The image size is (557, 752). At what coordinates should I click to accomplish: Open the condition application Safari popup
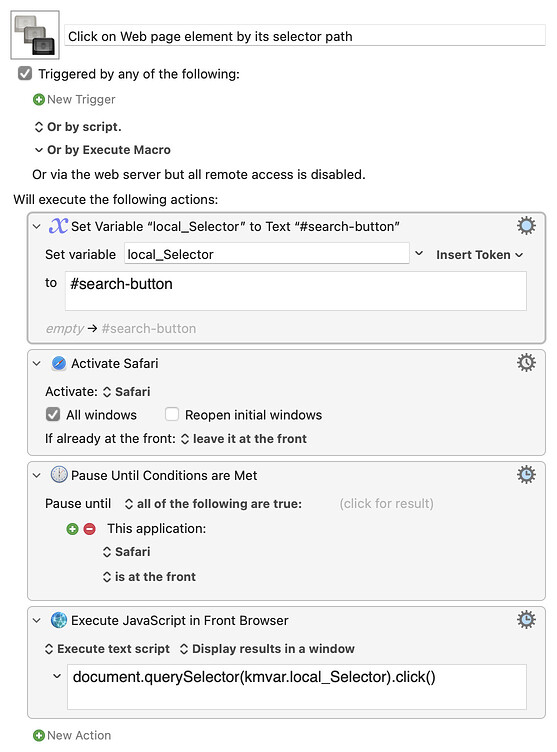click(127, 552)
